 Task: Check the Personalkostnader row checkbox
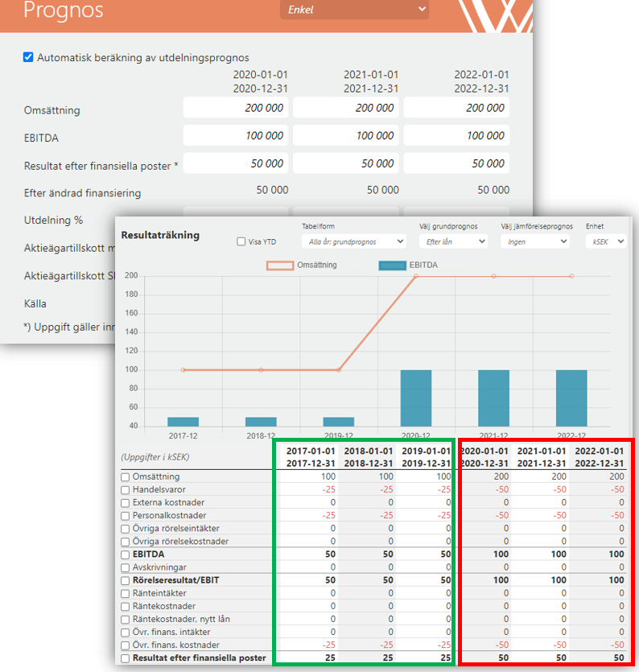click(x=125, y=516)
